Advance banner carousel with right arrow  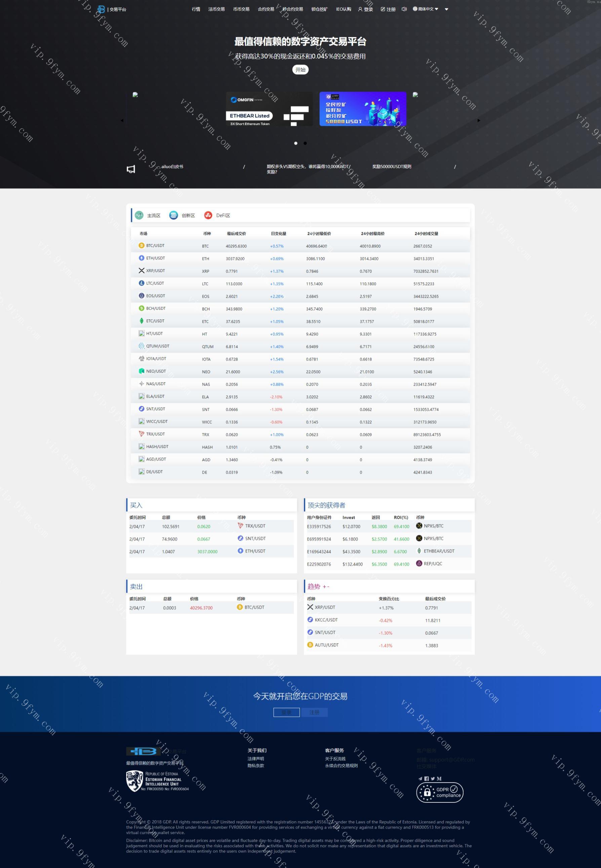[x=479, y=120]
